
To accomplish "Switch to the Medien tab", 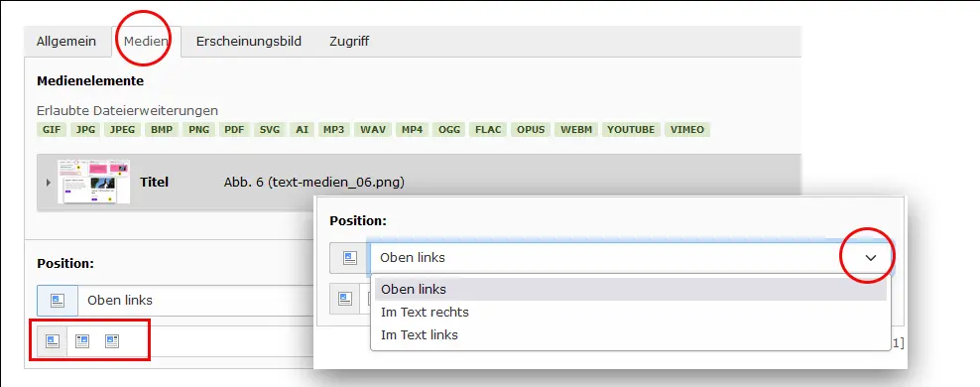I will tap(146, 42).
